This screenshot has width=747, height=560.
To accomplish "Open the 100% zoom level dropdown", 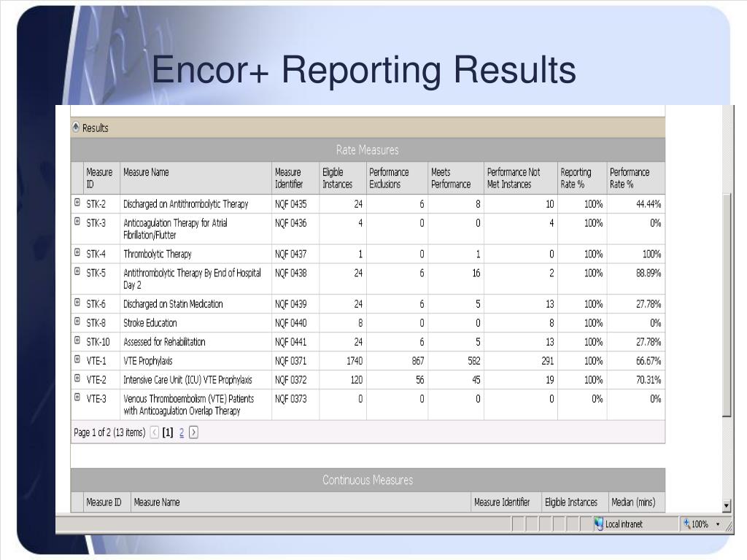I will pos(718,524).
